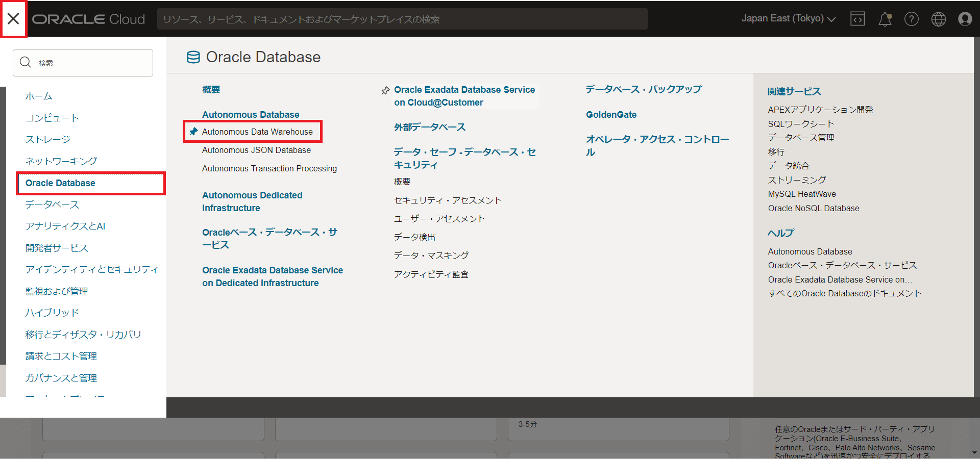This screenshot has width=980, height=459.
Task: Open the user profile avatar menu
Action: point(965,19)
